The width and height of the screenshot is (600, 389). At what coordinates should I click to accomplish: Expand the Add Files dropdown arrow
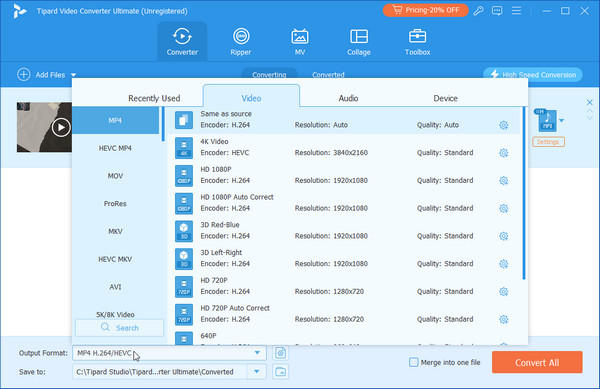coord(73,75)
